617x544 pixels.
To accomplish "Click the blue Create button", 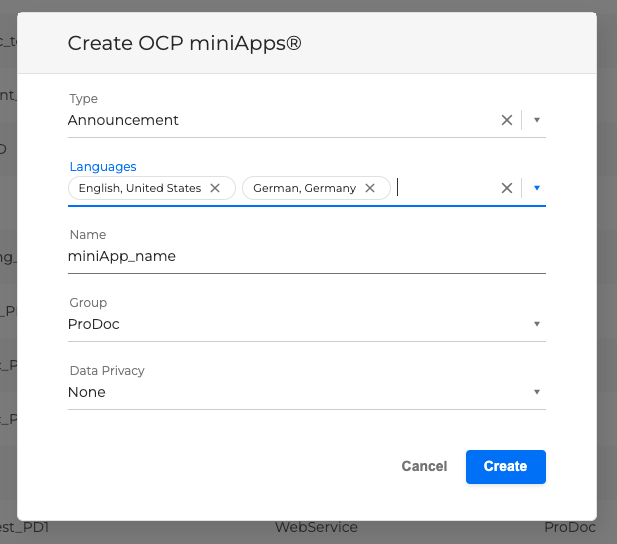I will pyautogui.click(x=505, y=466).
